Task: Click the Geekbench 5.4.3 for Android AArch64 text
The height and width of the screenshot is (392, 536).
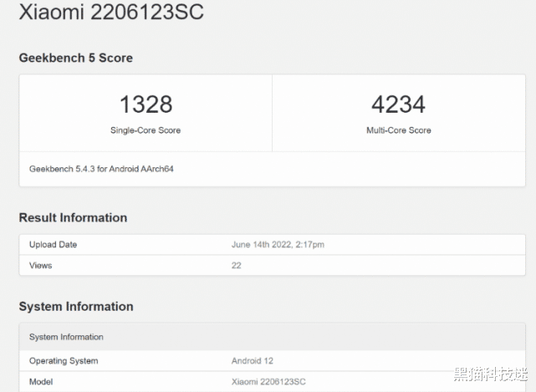Action: (101, 169)
